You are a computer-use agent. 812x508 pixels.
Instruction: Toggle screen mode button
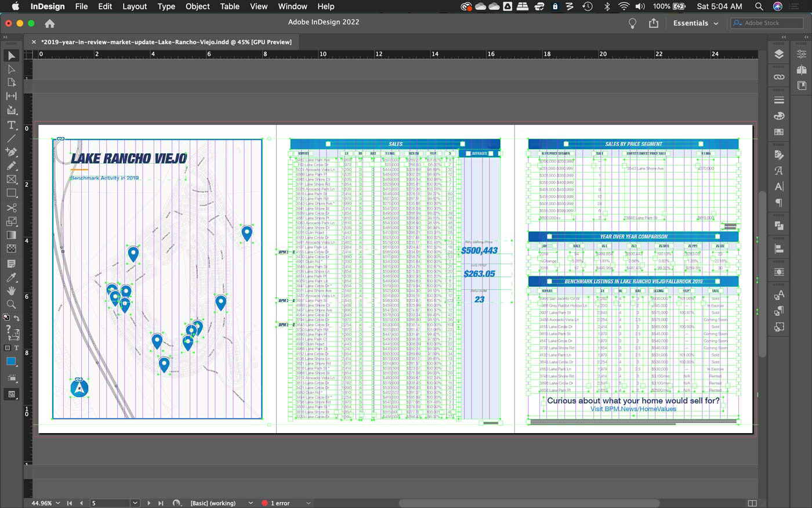tap(11, 394)
